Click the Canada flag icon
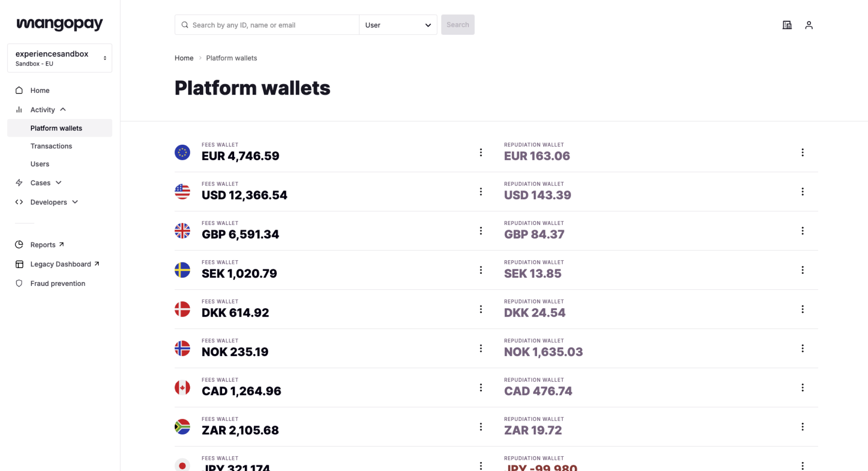868x471 pixels. pyautogui.click(x=182, y=387)
